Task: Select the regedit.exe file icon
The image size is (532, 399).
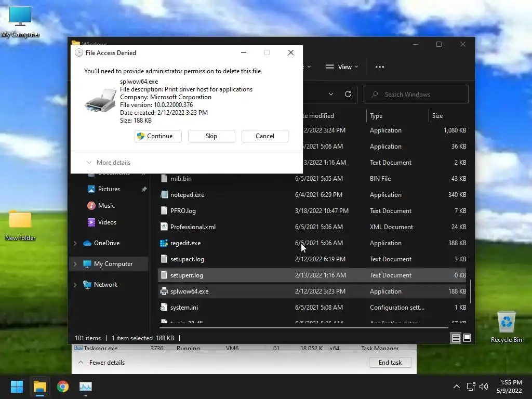Action: (164, 243)
